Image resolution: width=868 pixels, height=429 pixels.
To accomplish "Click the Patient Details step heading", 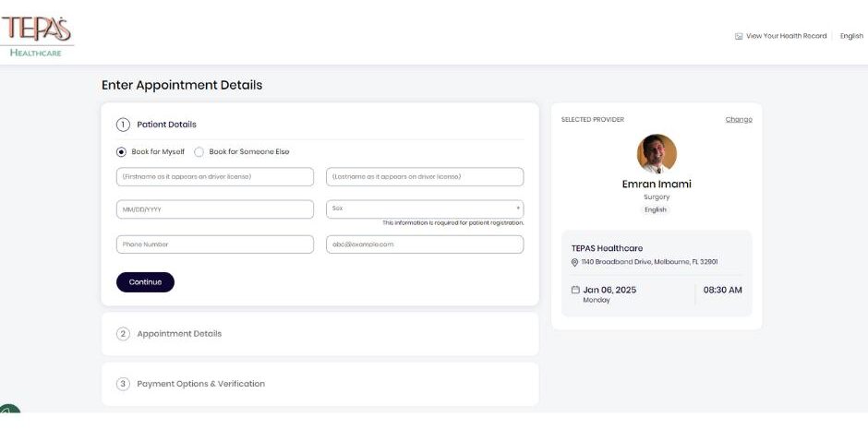I will click(166, 125).
